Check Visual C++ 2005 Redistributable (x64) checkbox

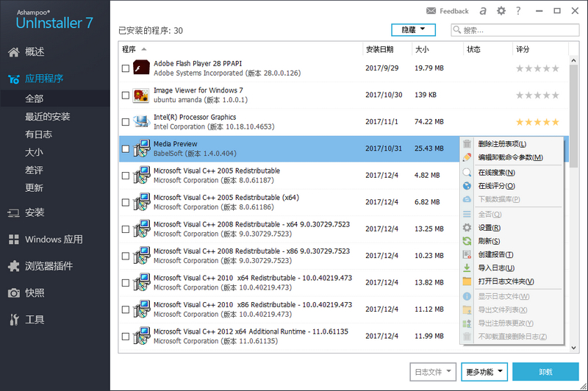click(126, 202)
